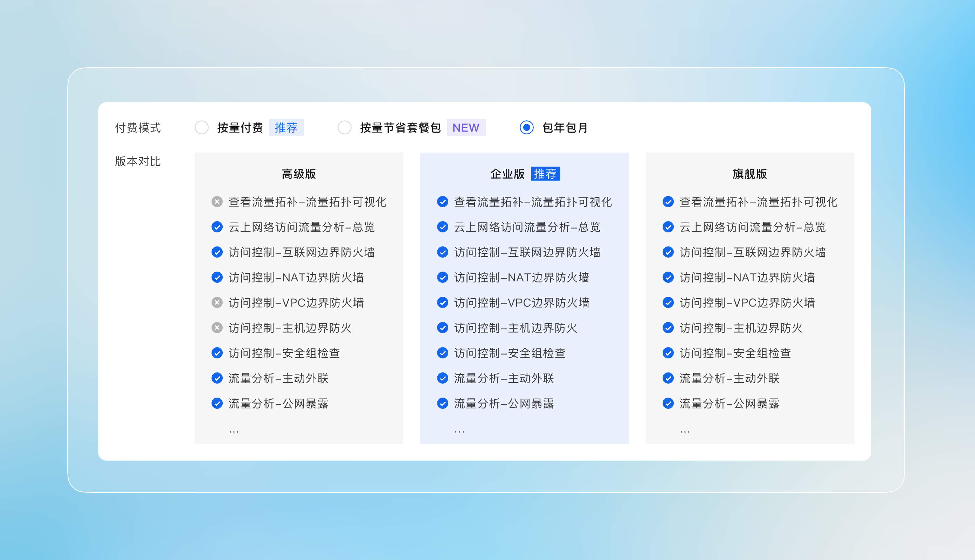The width and height of the screenshot is (975, 560).
Task: Expand the ellipsis under 企业版 list
Action: 459,431
